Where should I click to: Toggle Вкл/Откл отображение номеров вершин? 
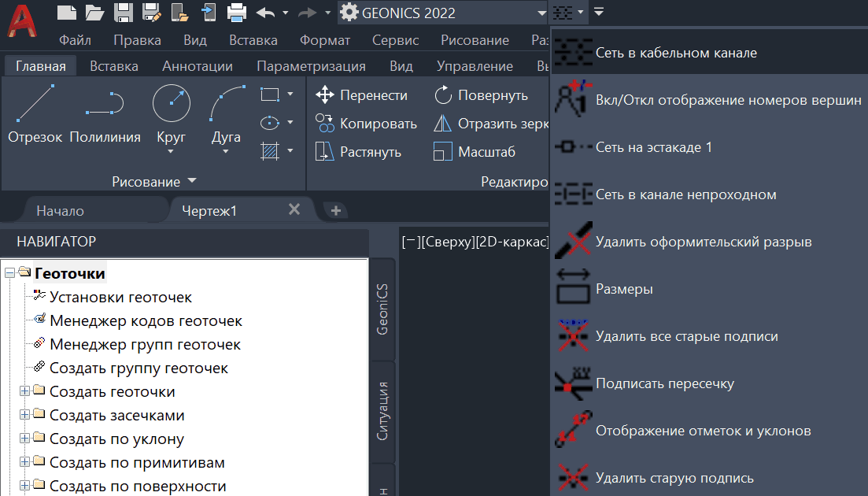tap(728, 100)
